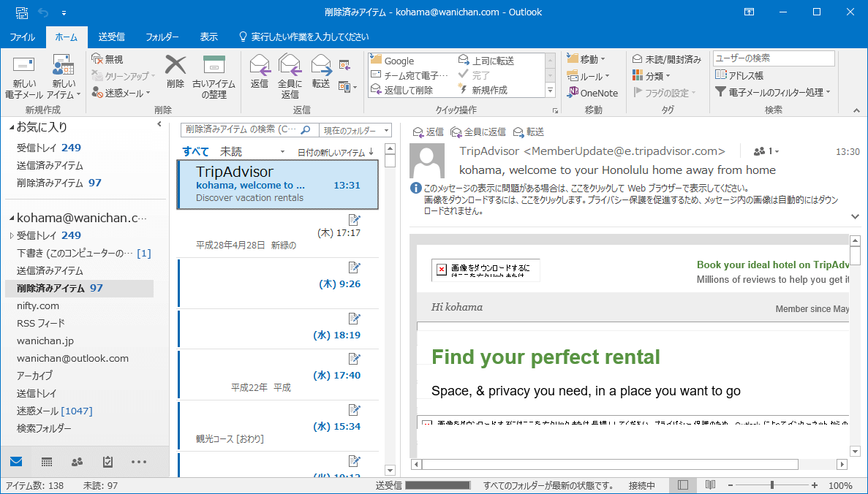868x494 pixels.
Task: Open the アドレス帳 address book
Action: coord(739,75)
